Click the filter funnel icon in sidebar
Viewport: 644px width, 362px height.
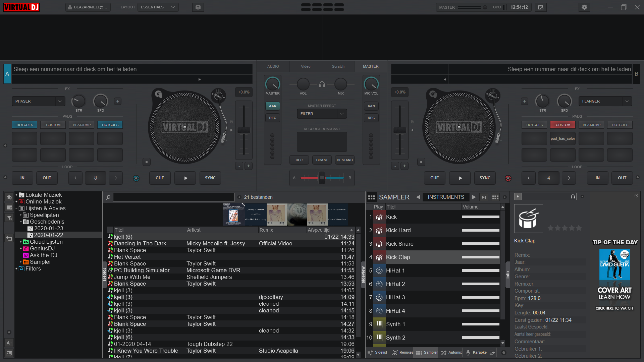click(9, 218)
